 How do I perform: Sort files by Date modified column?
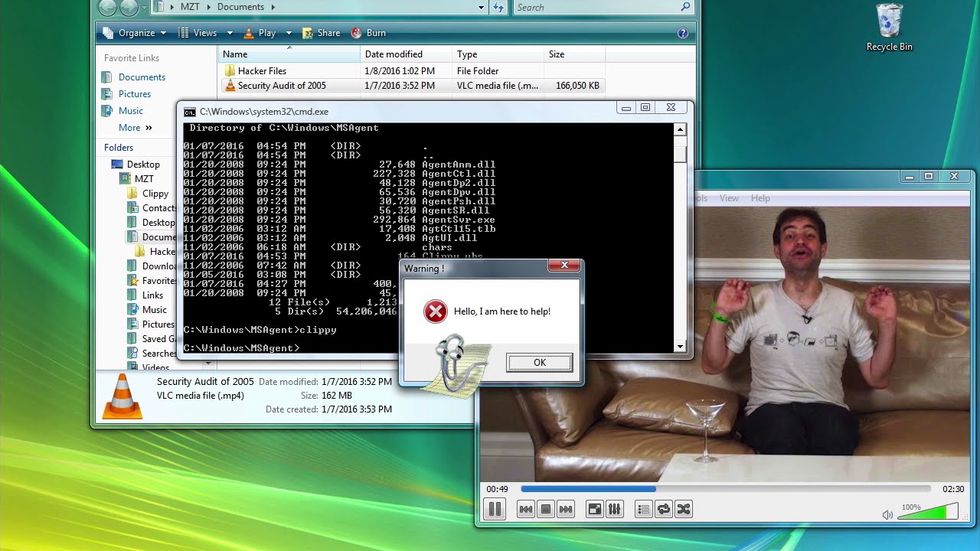[406, 54]
